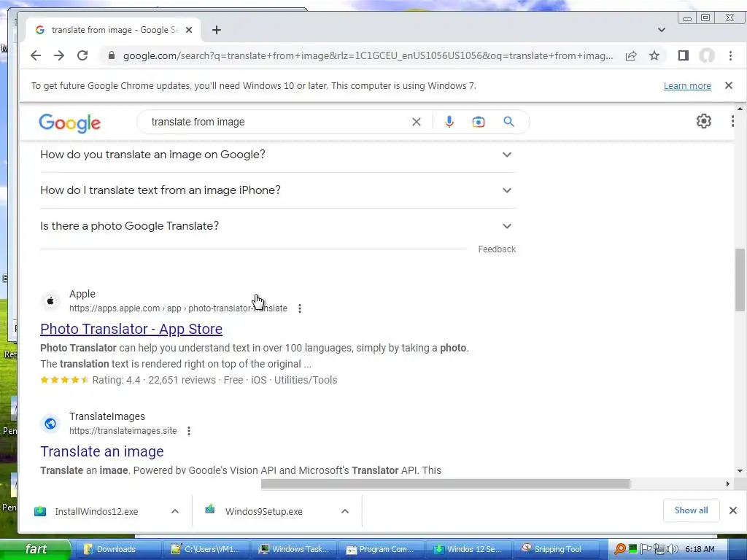Open a new browser tab
Image resolution: width=747 pixels, height=560 pixels.
pyautogui.click(x=216, y=30)
